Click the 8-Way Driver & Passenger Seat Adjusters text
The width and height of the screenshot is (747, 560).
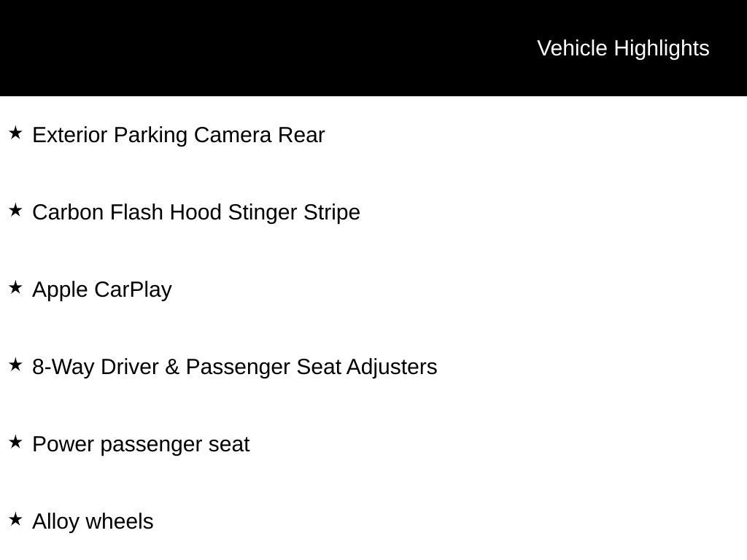tap(234, 367)
